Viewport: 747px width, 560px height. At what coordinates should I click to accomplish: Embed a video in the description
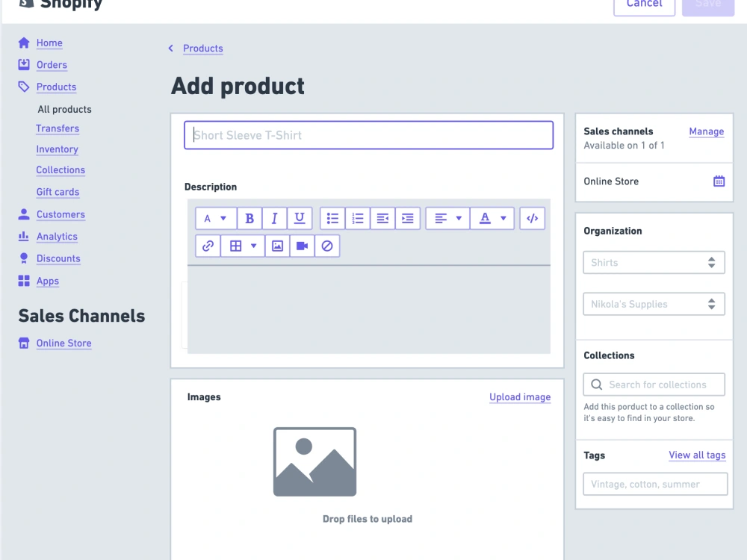(302, 246)
